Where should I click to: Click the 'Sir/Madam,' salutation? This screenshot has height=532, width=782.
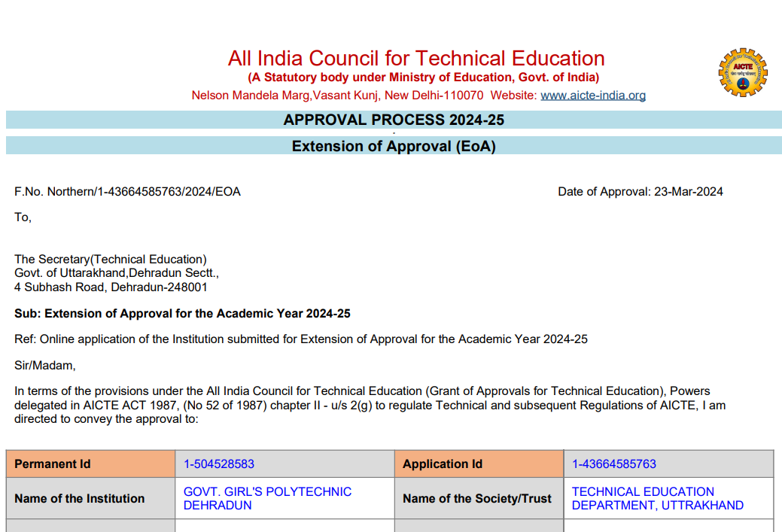click(45, 366)
